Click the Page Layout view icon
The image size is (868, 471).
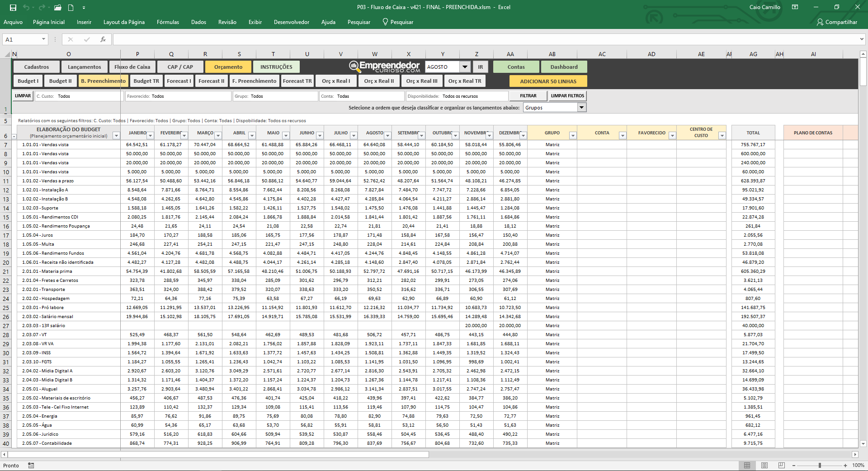[764, 465]
